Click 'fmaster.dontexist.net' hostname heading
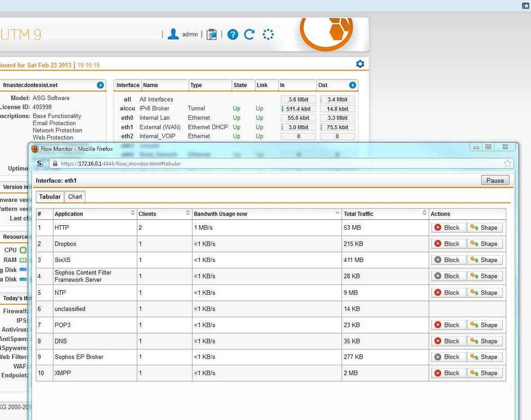 click(x=30, y=85)
